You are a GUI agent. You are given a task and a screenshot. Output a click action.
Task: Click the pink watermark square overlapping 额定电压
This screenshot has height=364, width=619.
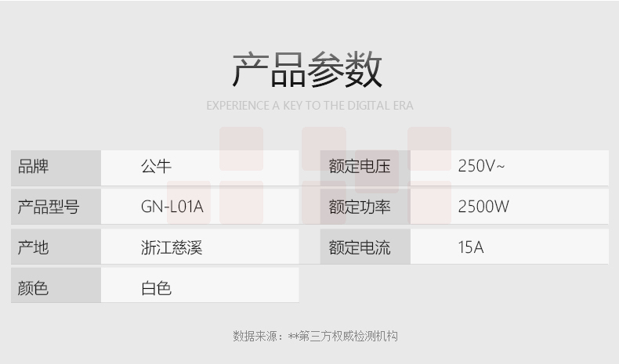pos(377,172)
